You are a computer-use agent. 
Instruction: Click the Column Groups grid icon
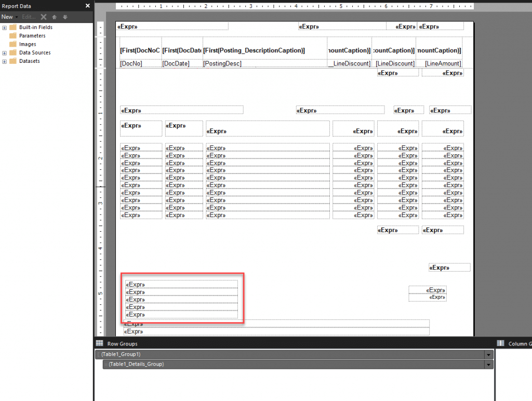501,343
